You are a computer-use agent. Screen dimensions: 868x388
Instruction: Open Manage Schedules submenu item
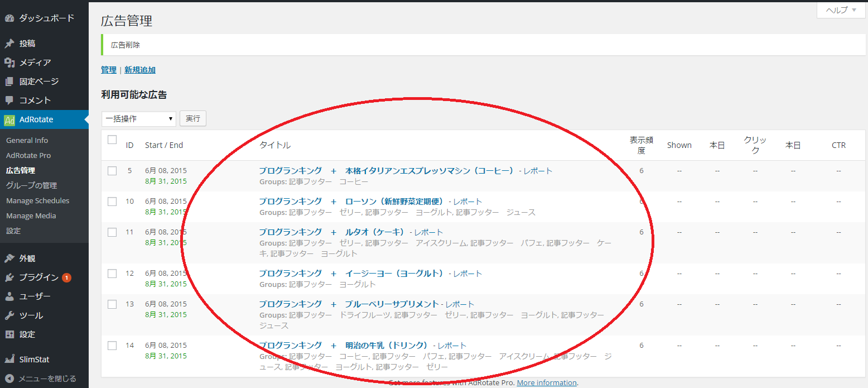[38, 200]
